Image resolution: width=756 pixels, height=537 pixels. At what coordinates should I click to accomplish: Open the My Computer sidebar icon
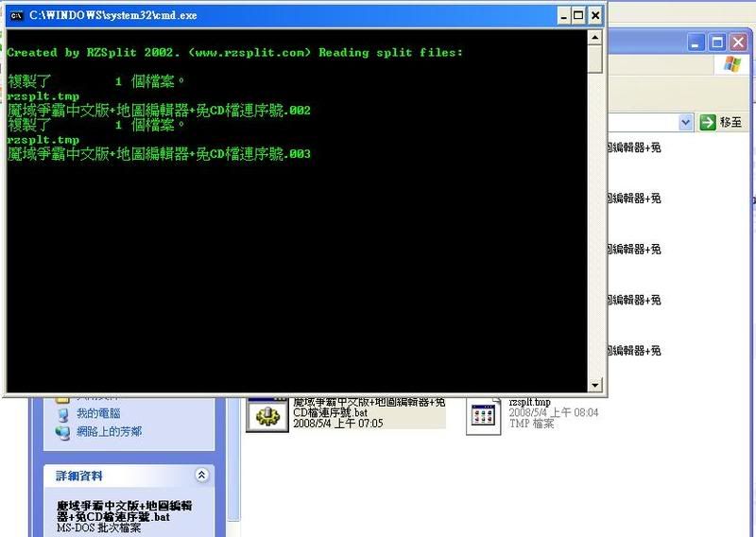pos(62,414)
